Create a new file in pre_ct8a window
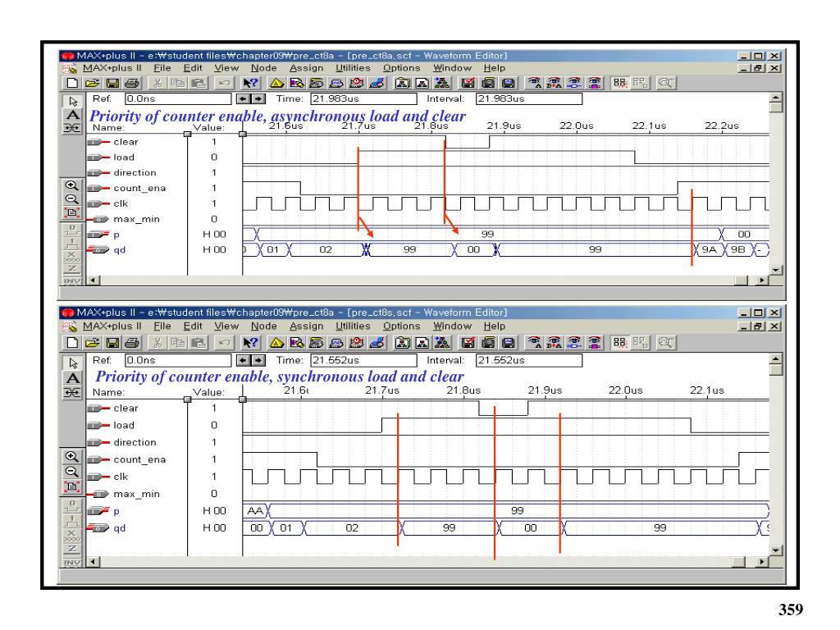Image resolution: width=840 pixels, height=630 pixels. (x=72, y=83)
